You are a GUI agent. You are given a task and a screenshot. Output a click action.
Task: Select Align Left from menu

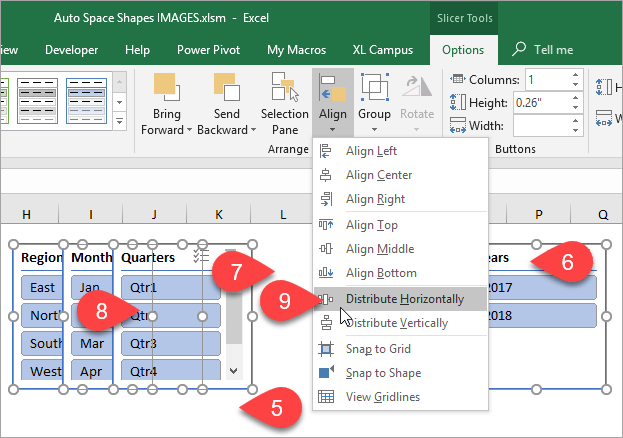tap(371, 151)
